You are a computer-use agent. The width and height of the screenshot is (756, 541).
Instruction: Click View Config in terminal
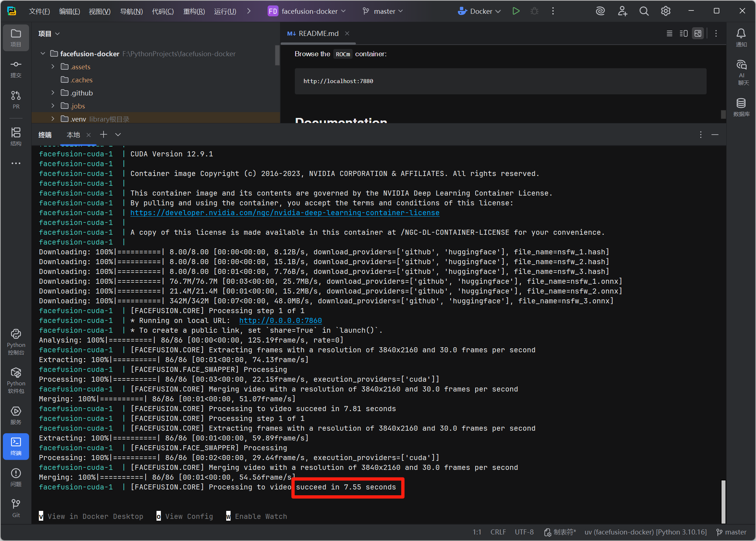coord(185,516)
